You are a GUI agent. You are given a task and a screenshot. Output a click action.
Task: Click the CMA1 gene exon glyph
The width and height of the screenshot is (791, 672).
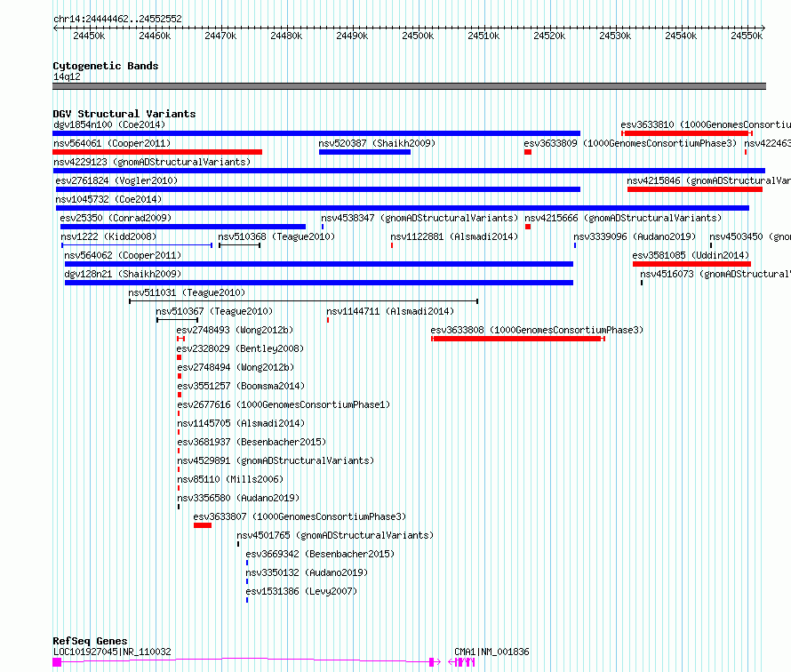(462, 662)
